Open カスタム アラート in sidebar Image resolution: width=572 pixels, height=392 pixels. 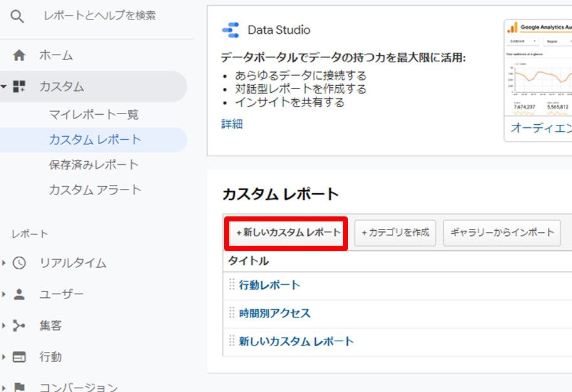point(95,190)
